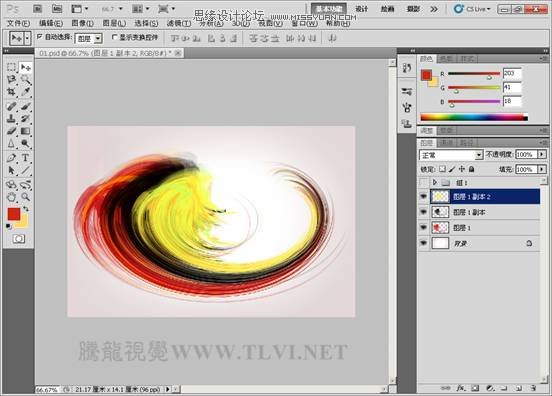Select the Healing Brush tool

11,106
